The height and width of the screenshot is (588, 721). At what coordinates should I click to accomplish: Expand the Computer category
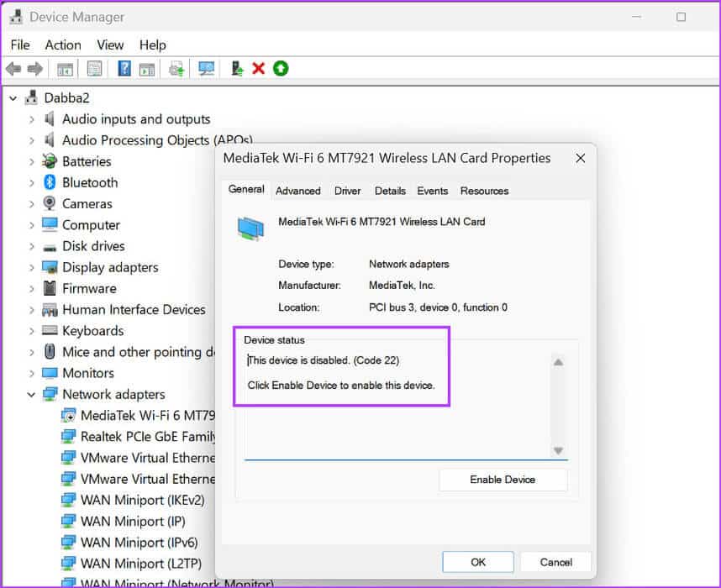[x=31, y=225]
